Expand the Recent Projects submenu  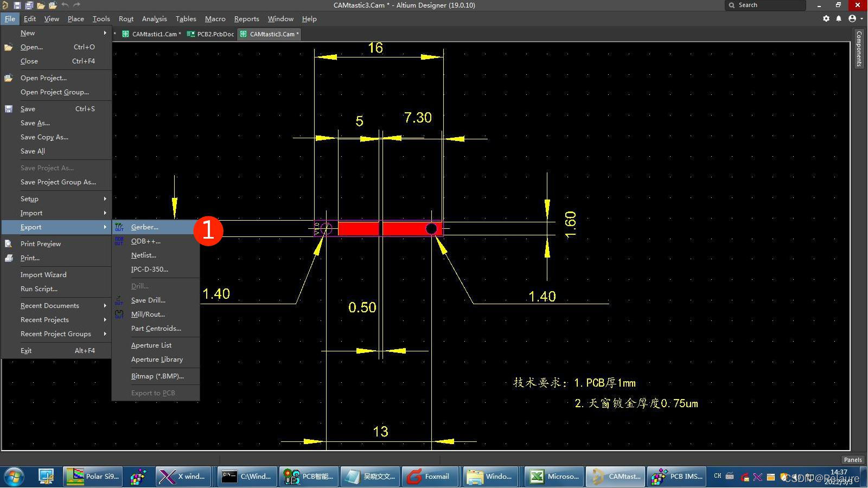(x=56, y=320)
